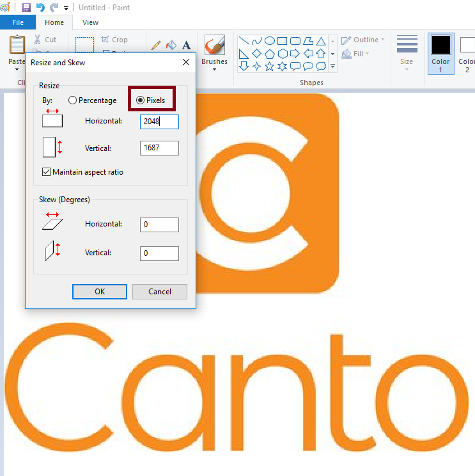Select the Pencil tool
The height and width of the screenshot is (476, 475).
pos(156,45)
